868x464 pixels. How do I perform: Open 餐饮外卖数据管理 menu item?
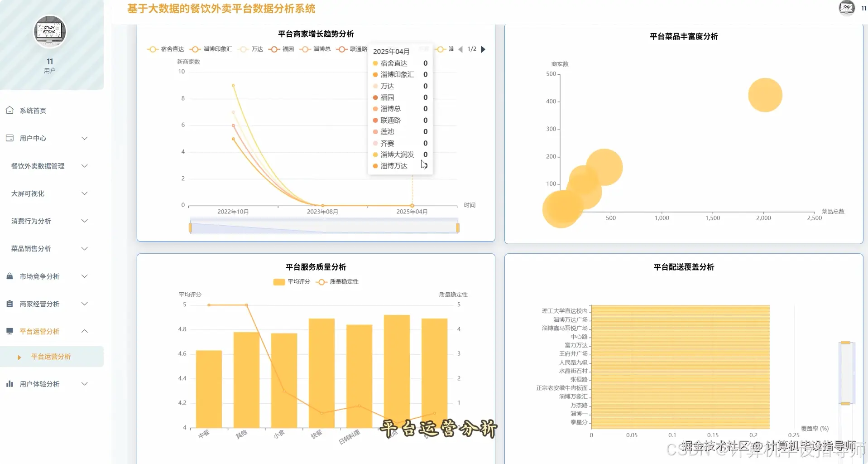pyautogui.click(x=52, y=166)
